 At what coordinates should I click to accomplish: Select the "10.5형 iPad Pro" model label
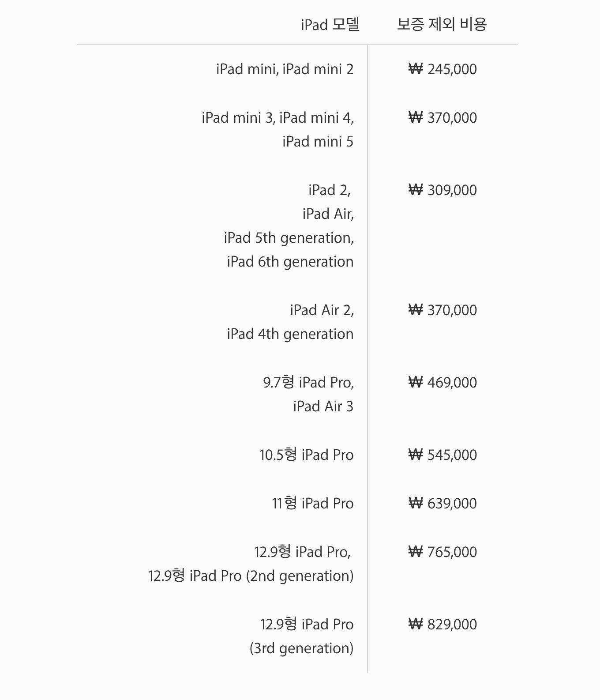coord(306,455)
